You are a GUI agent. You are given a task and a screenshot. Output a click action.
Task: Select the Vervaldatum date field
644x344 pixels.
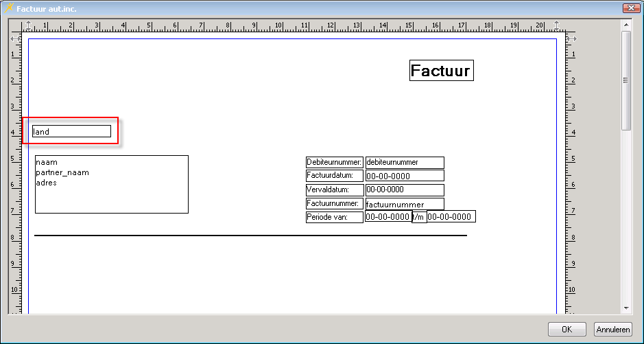405,190
